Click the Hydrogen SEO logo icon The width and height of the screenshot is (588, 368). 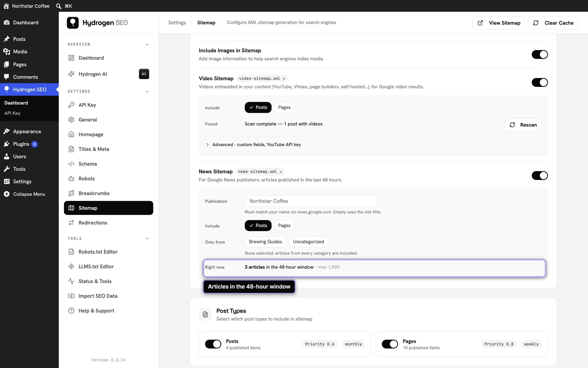(73, 23)
